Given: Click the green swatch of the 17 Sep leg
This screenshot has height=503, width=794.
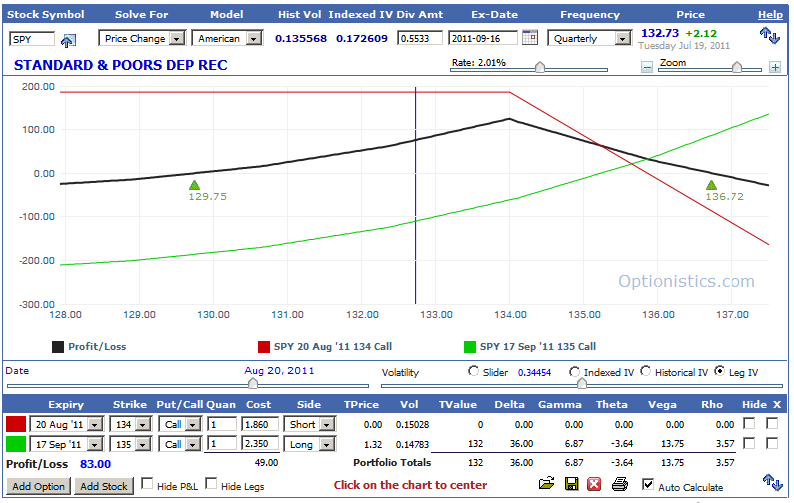Looking at the screenshot, I should click(x=16, y=444).
